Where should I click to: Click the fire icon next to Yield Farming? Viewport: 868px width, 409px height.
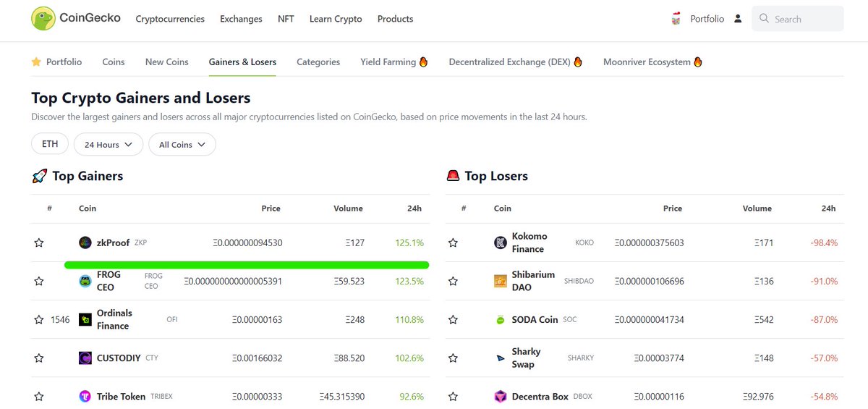tap(424, 62)
